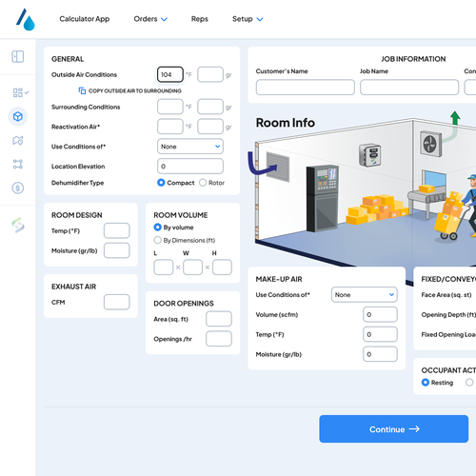Screen dimensions: 476x476
Task: Click Surrounding Conditions gr field
Action: (x=210, y=107)
